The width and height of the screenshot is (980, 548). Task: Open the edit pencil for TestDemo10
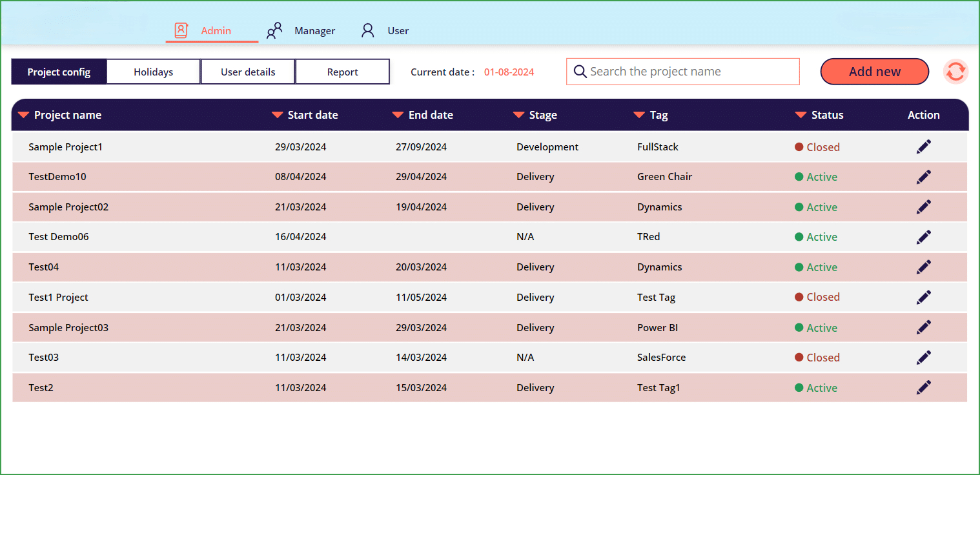923,176
